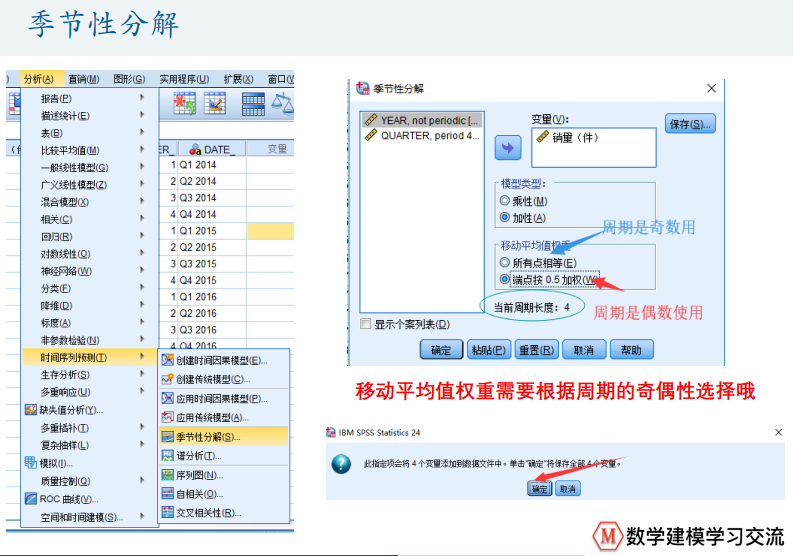Open the 实用程序 (Utilities) menu
The image size is (793, 556).
183,79
